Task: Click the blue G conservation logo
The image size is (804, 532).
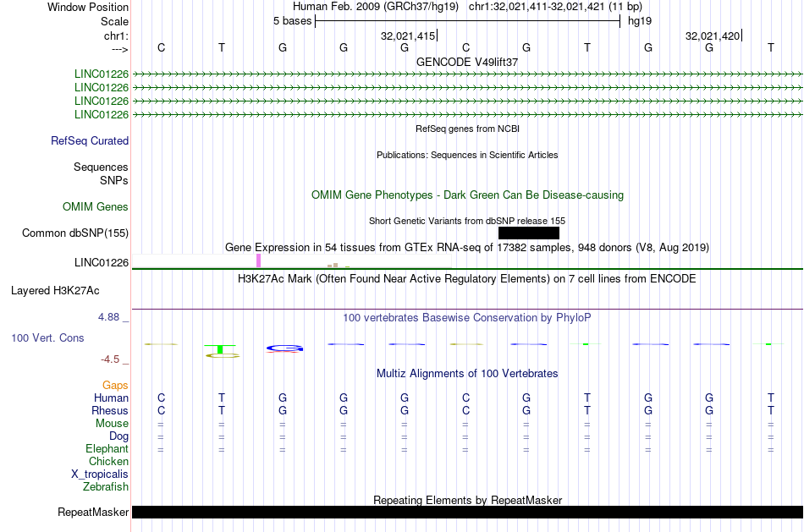Action: (284, 348)
